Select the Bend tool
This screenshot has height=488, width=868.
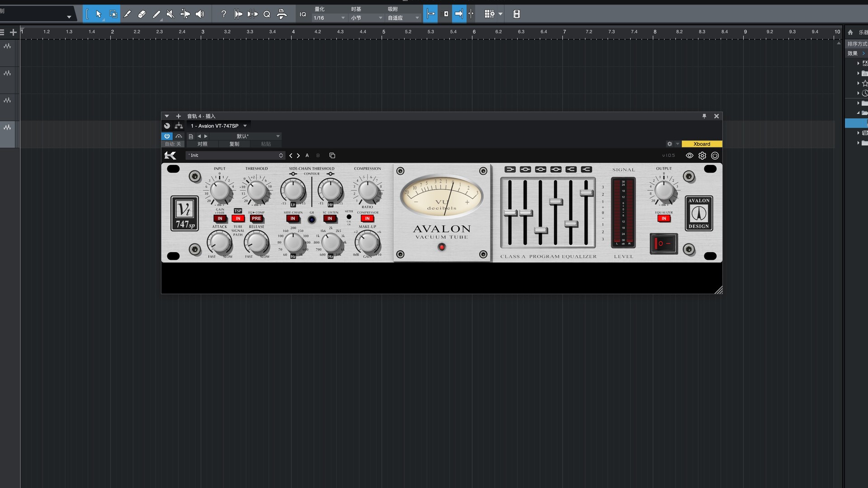(185, 14)
